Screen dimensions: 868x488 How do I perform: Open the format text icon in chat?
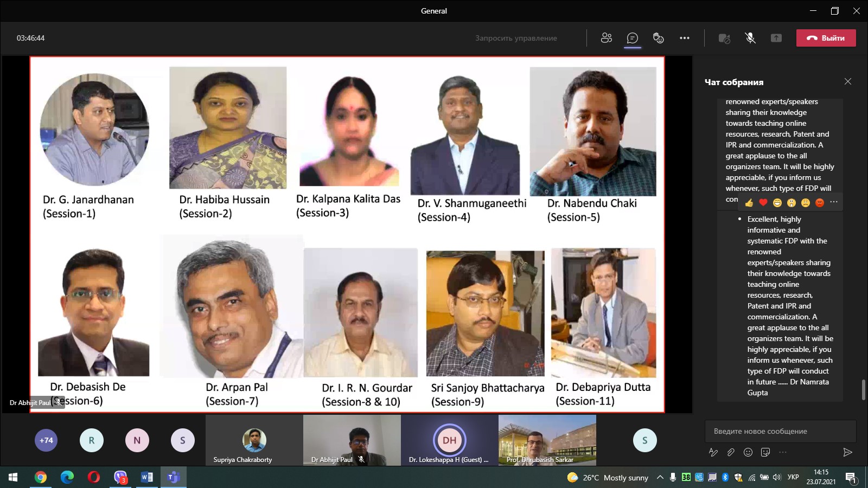[713, 452]
